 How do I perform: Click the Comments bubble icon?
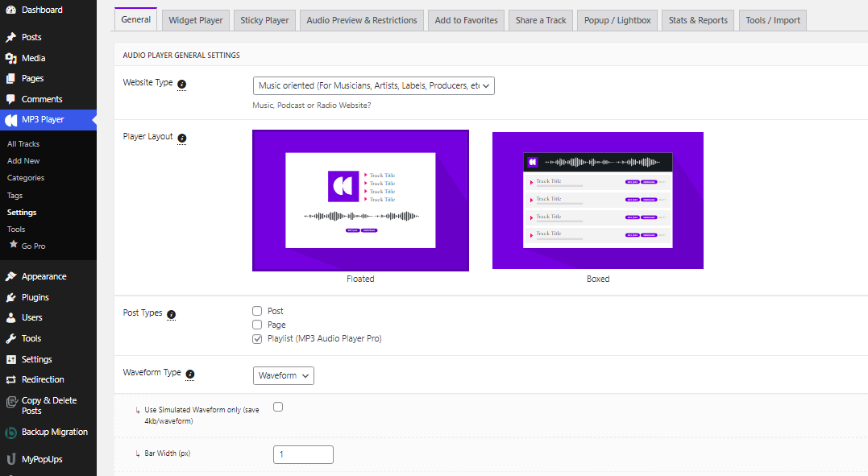[10, 99]
